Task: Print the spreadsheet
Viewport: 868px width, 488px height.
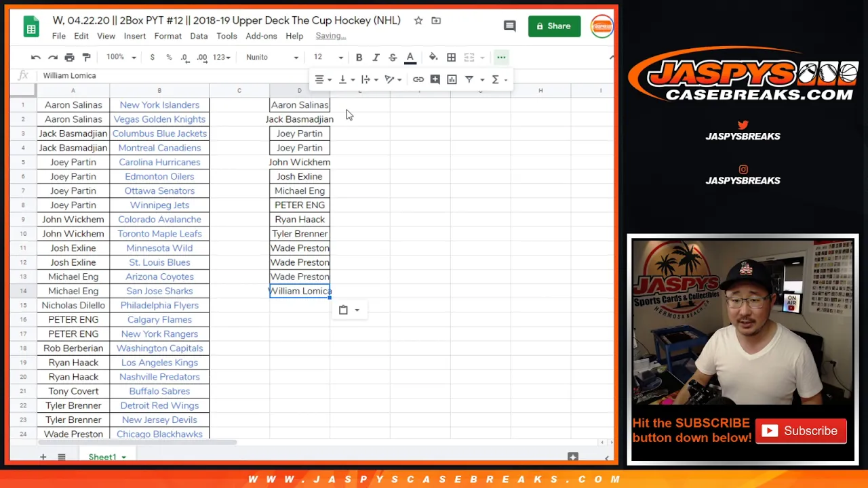Action: coord(69,57)
